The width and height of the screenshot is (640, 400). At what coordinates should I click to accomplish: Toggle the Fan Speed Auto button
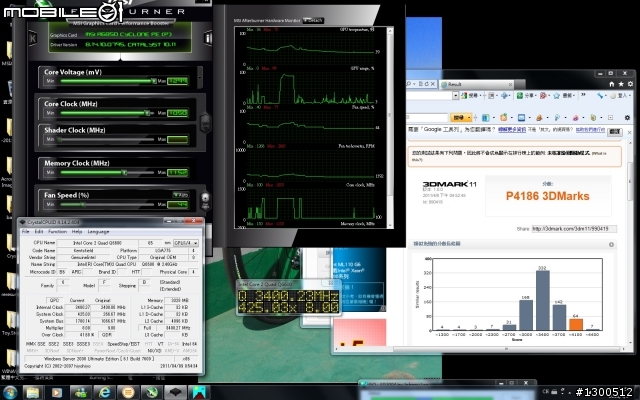point(180,195)
